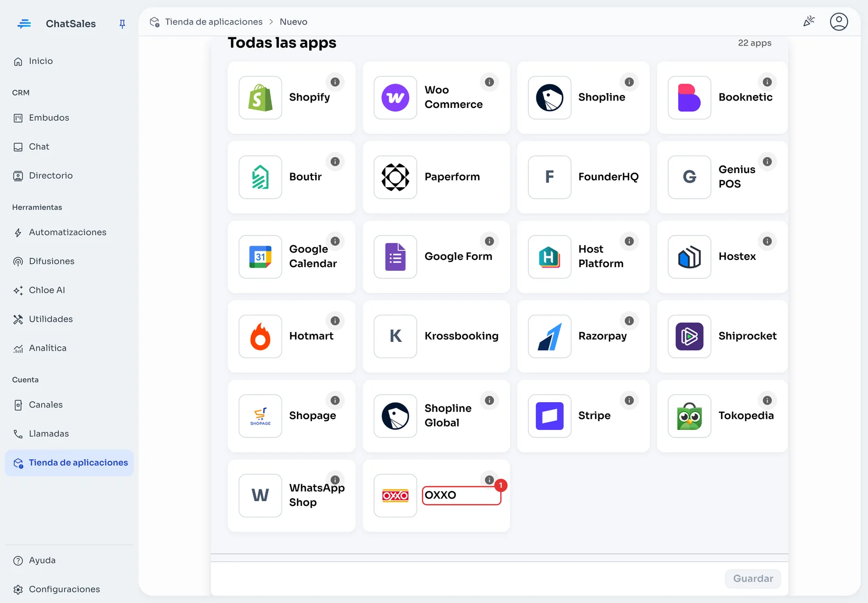
Task: Open the Tokopedia owl icon
Action: click(690, 416)
